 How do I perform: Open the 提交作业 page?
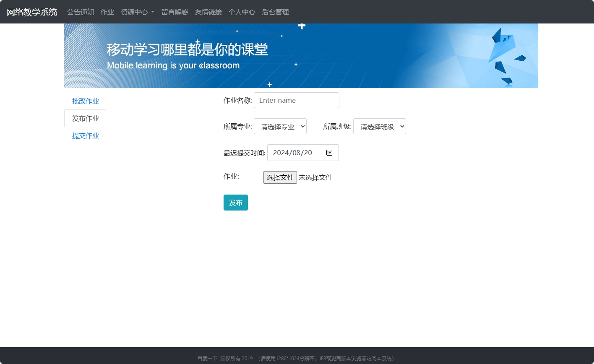(x=86, y=135)
